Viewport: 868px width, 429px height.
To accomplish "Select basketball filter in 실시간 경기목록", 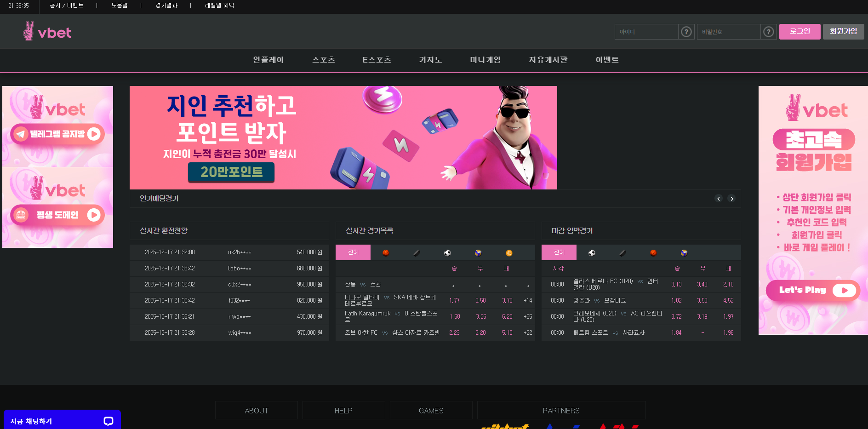I will click(x=386, y=252).
